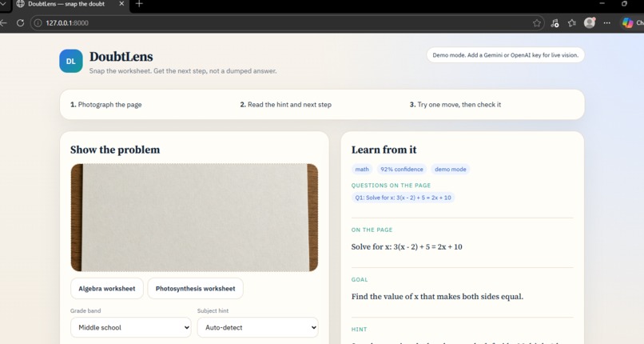Click the Show the problem heading
The width and height of the screenshot is (644, 344).
click(115, 150)
